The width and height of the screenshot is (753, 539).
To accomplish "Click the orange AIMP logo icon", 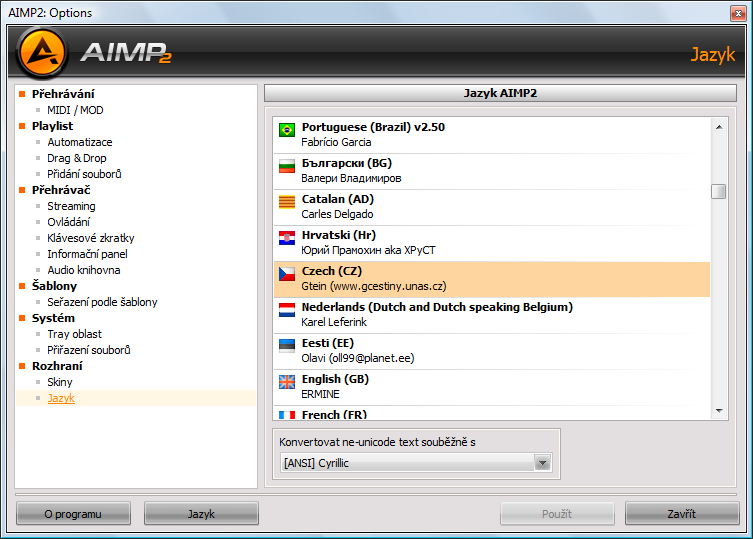I will (42, 52).
